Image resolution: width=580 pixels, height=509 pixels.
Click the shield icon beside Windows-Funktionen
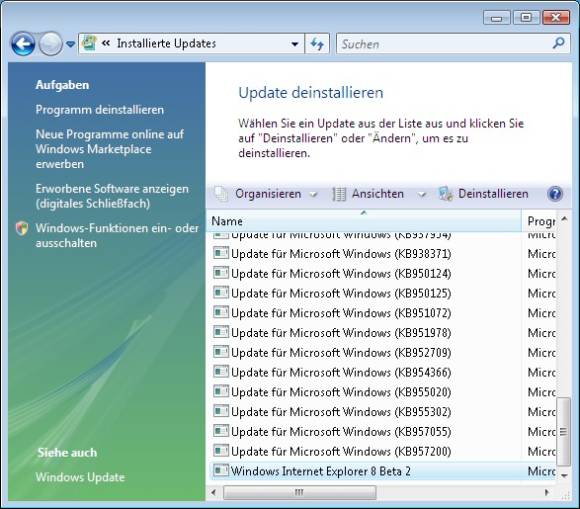click(x=22, y=228)
